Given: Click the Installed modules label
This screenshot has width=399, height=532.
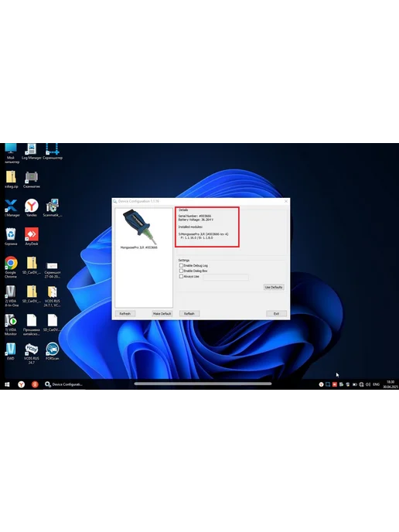Looking at the screenshot, I should pyautogui.click(x=190, y=227).
